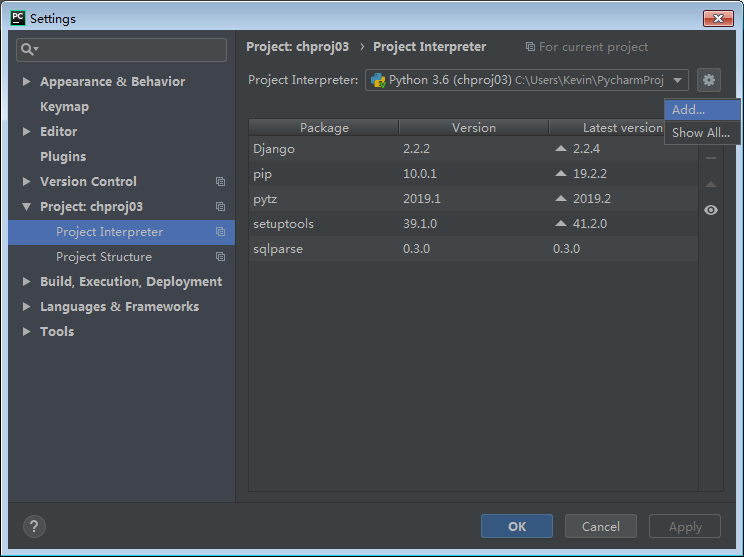
Task: Open the Project Interpreter dropdown
Action: click(678, 80)
